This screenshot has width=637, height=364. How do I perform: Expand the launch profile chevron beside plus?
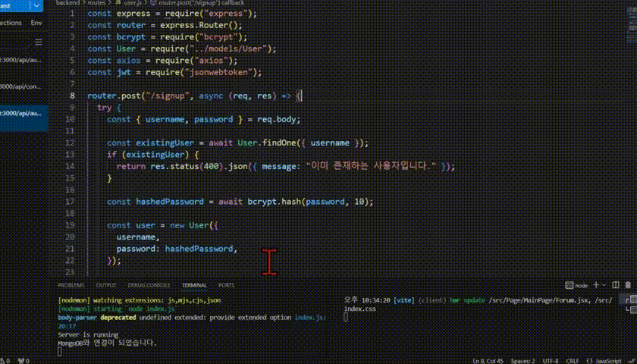(604, 285)
